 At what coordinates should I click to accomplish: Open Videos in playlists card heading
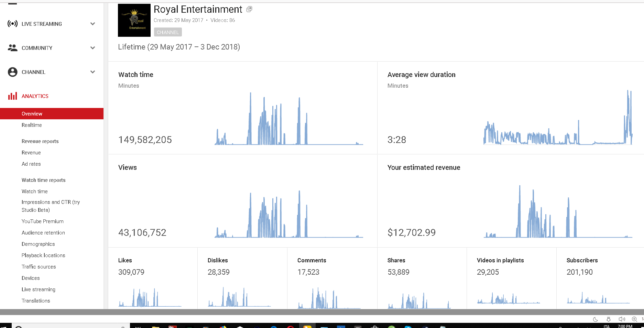pyautogui.click(x=500, y=260)
